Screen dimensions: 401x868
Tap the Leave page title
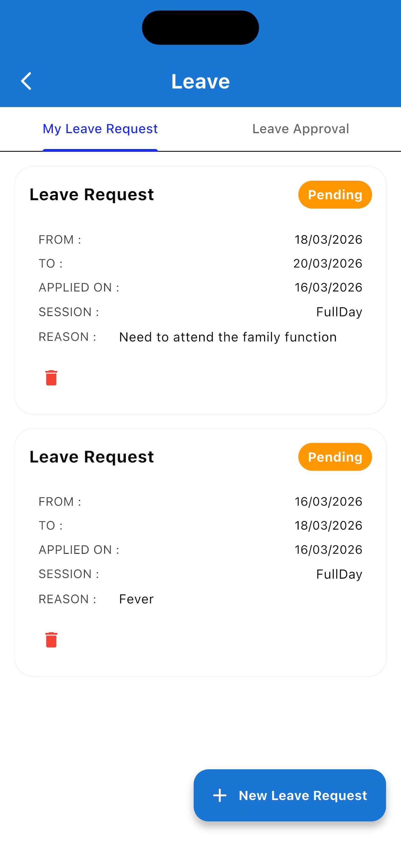[x=200, y=81]
